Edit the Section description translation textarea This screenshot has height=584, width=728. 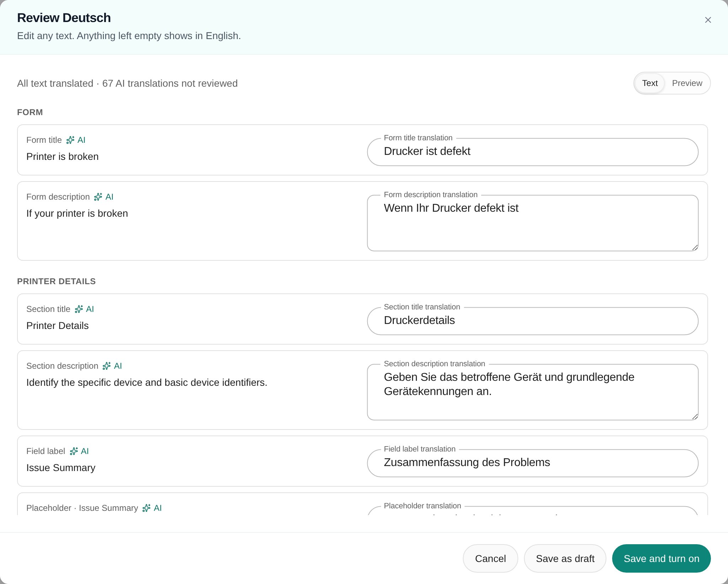(532, 392)
